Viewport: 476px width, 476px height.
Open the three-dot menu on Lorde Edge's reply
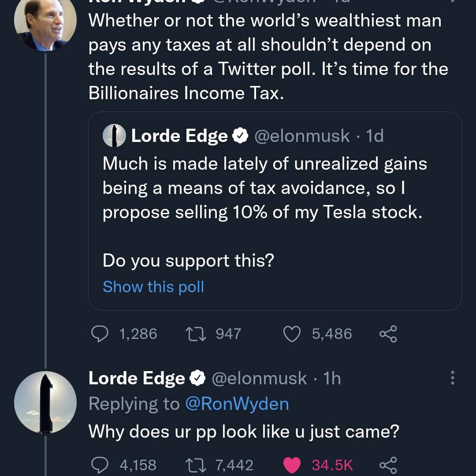[x=453, y=378]
